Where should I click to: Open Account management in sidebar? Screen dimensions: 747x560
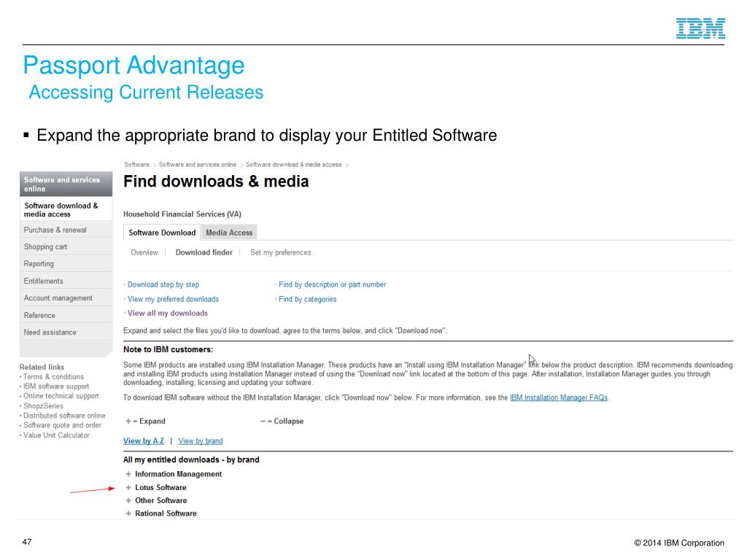coord(66,297)
